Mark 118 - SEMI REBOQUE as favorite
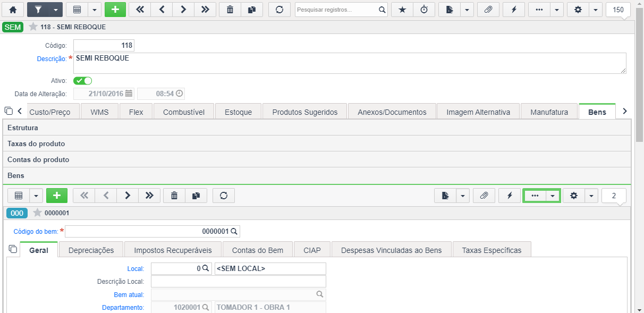Viewport: 644px width, 313px height. [33, 27]
